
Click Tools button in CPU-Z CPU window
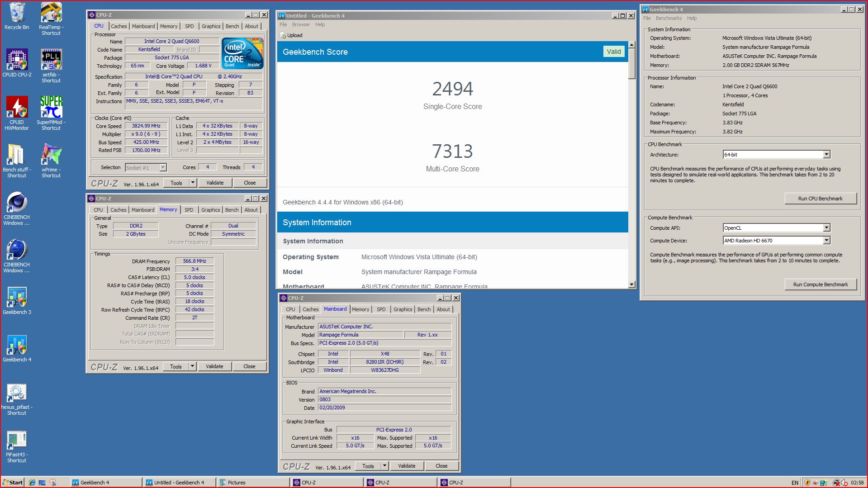(176, 183)
